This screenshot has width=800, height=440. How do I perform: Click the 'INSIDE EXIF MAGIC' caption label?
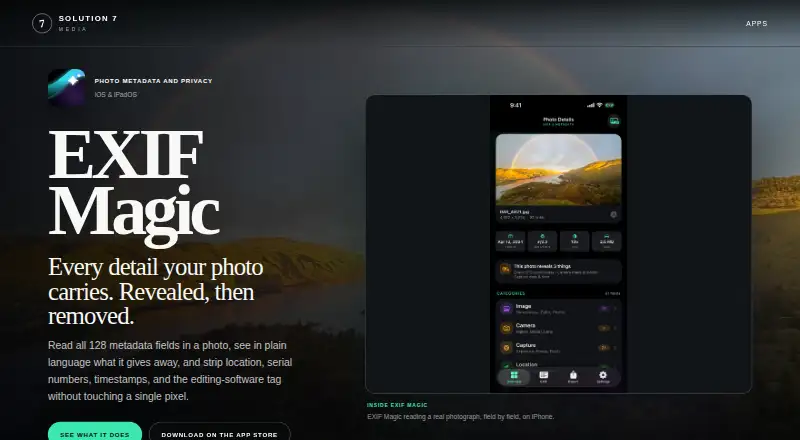[x=397, y=405]
